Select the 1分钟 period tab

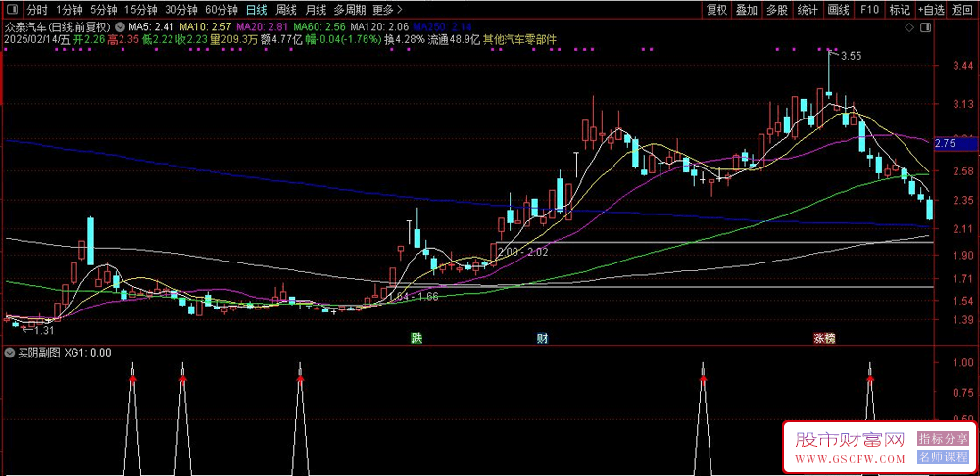pos(70,10)
